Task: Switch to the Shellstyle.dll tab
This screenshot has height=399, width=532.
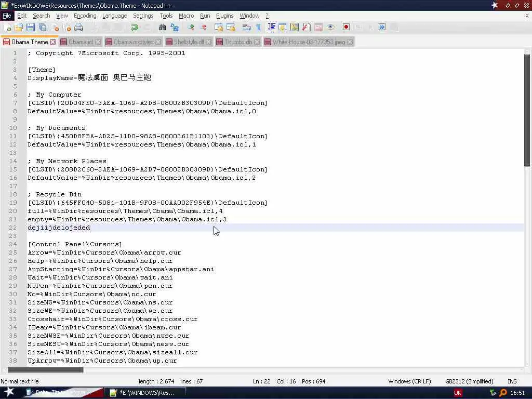Action: point(189,42)
